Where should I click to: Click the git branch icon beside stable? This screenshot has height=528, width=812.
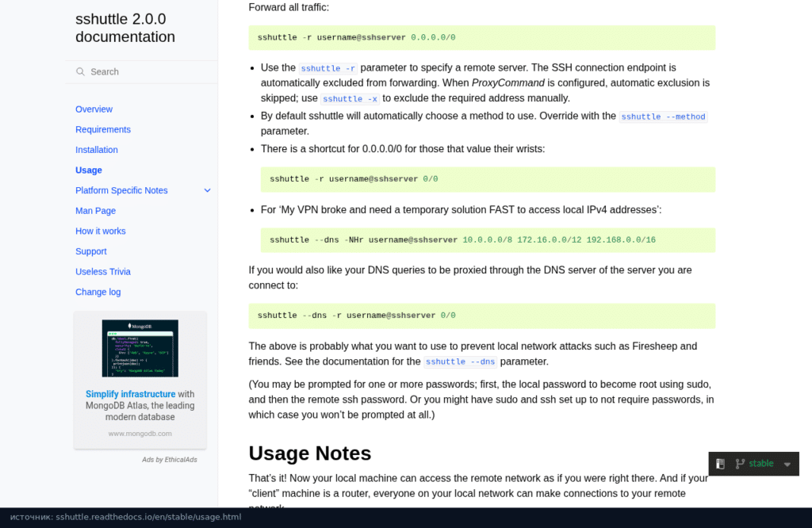pyautogui.click(x=740, y=464)
